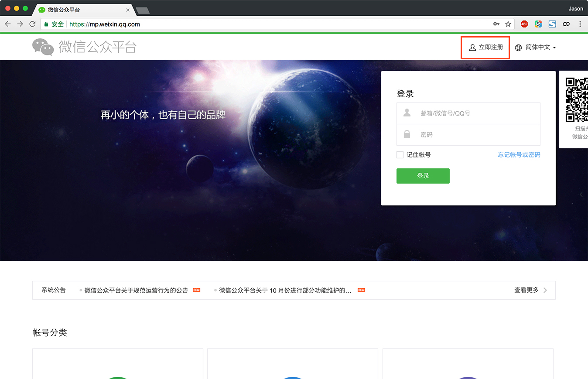Open the Chrome three-dot menu
This screenshot has height=379, width=588.
(580, 24)
